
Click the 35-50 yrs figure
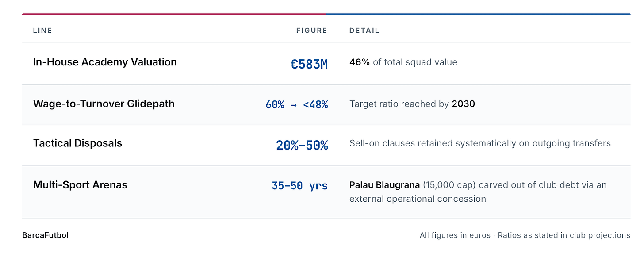300,186
